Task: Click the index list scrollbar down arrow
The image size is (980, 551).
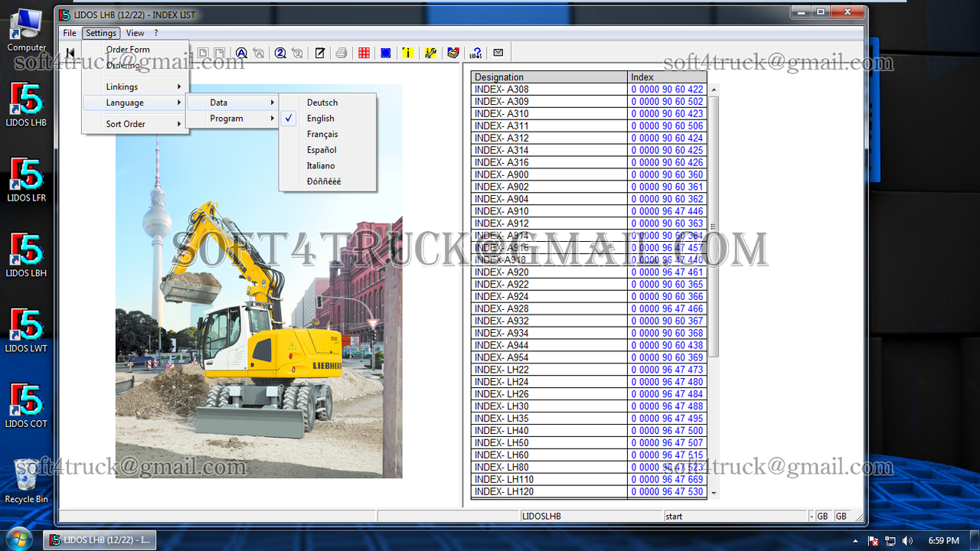Action: click(714, 494)
